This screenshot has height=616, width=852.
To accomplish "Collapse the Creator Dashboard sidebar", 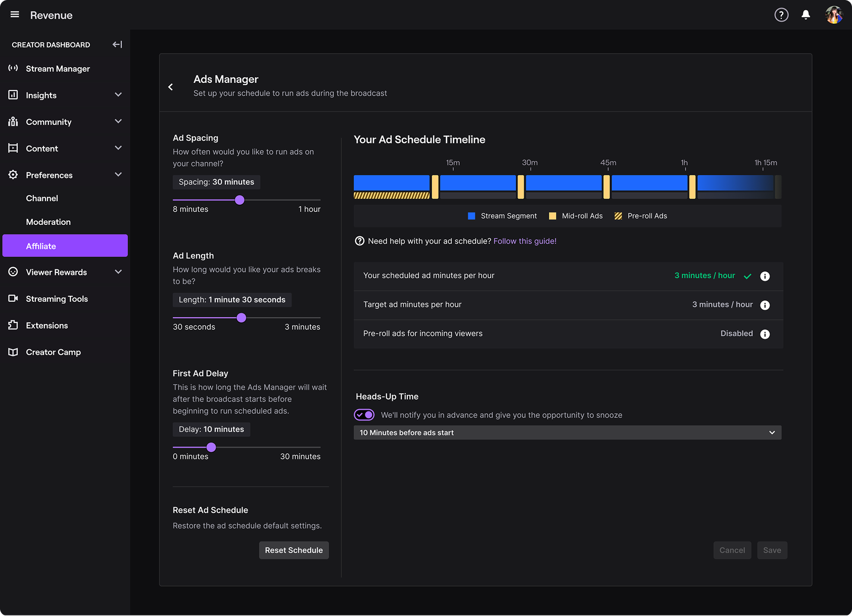I will 117,44.
